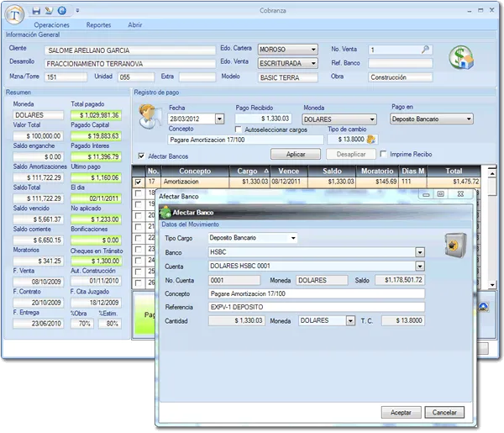This screenshot has width=504, height=433.
Task: Sort grid by the Cargo column header
Action: click(x=249, y=172)
